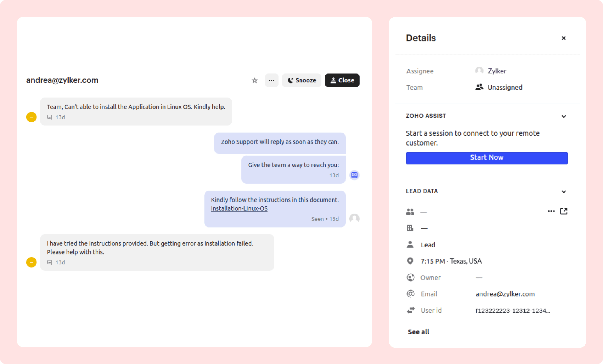The width and height of the screenshot is (603, 364).
Task: Open the Installation-Linux-OS document link
Action: pos(239,208)
